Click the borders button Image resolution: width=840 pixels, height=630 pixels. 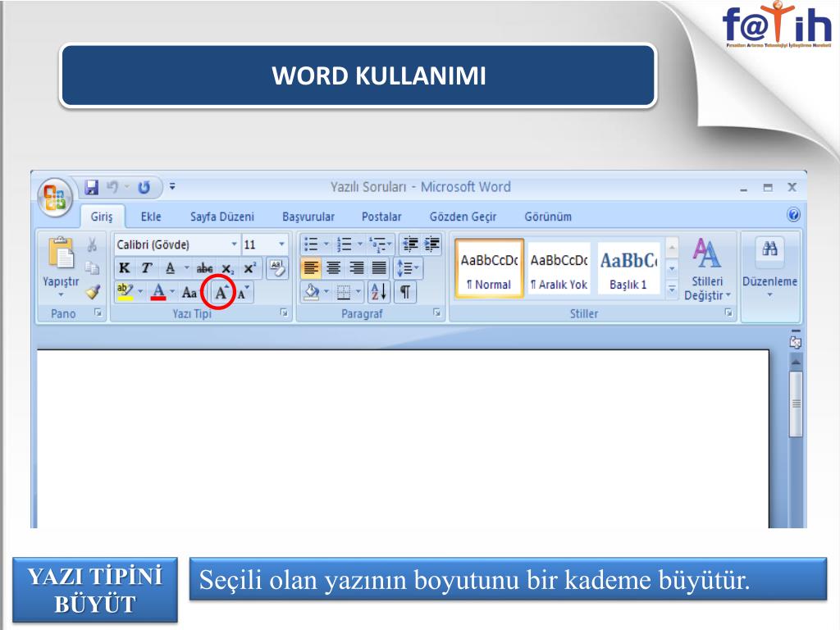(344, 292)
